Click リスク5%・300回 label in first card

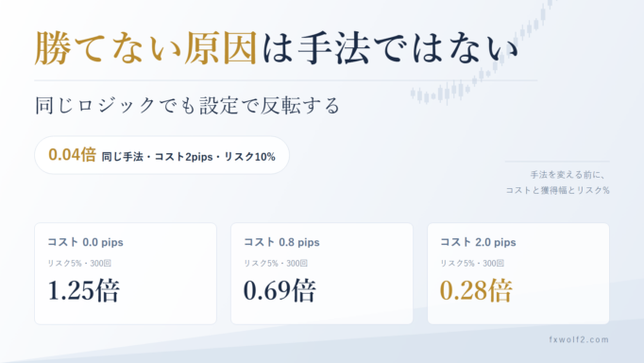coord(79,263)
